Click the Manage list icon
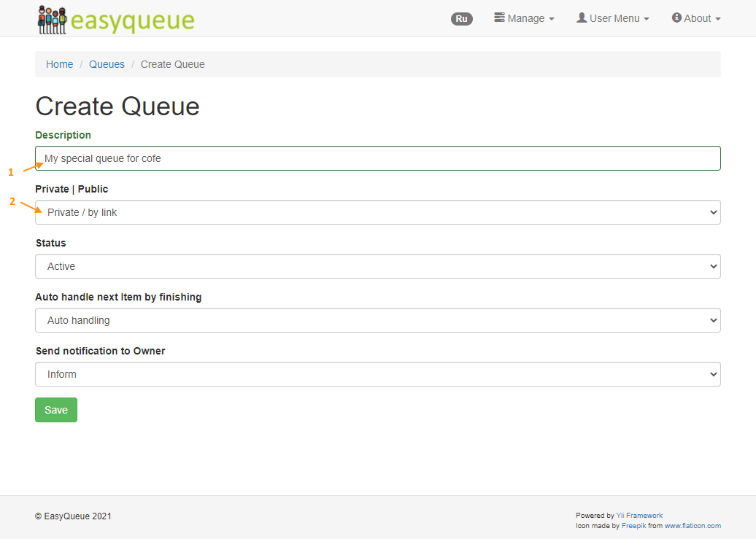 (x=500, y=18)
